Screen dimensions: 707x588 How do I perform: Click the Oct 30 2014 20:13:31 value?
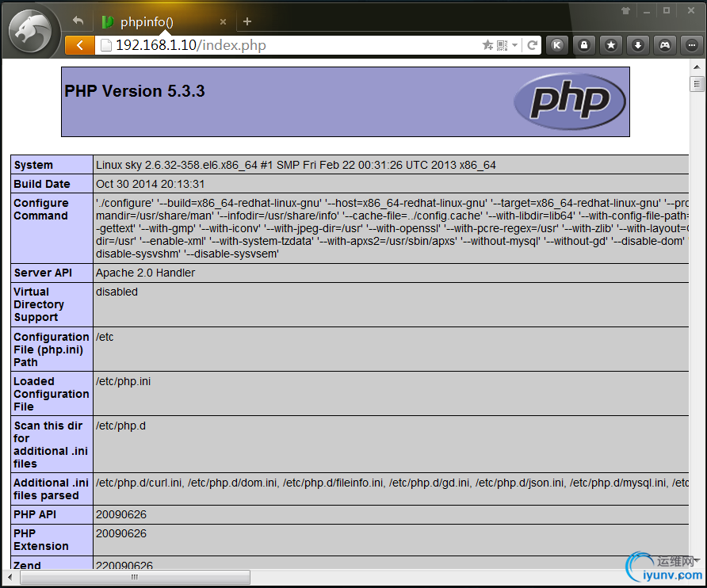tap(150, 184)
